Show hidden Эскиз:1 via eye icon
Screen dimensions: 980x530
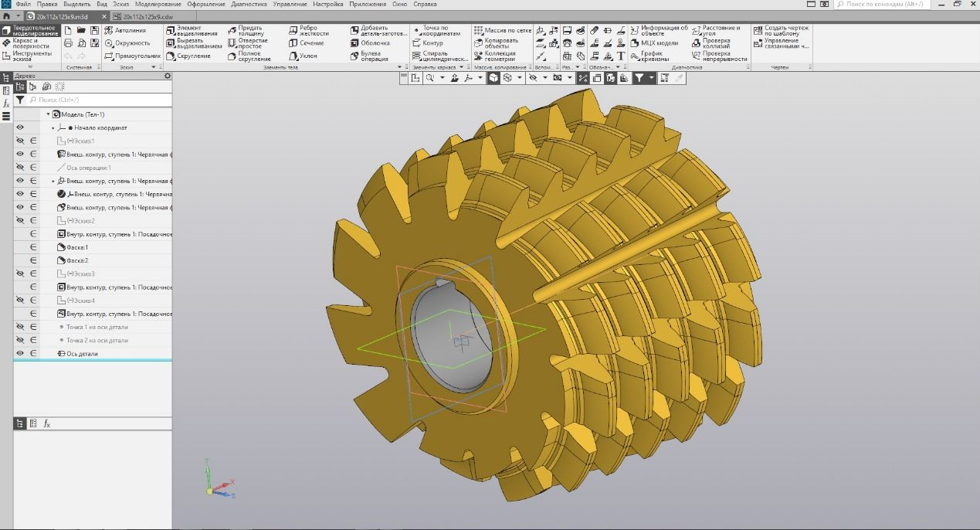[20, 141]
